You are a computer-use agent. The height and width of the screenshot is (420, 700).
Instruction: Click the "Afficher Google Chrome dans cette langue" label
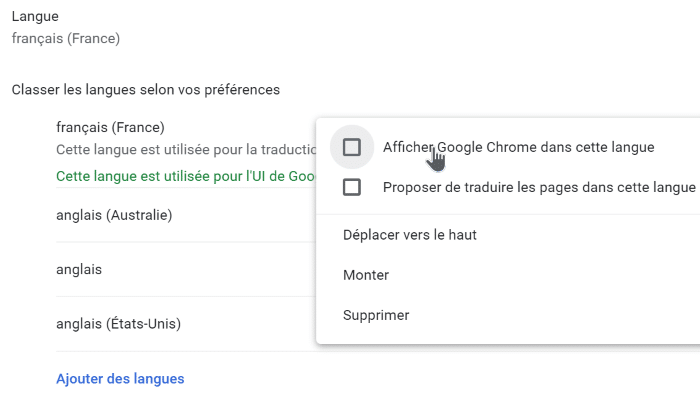tap(518, 147)
